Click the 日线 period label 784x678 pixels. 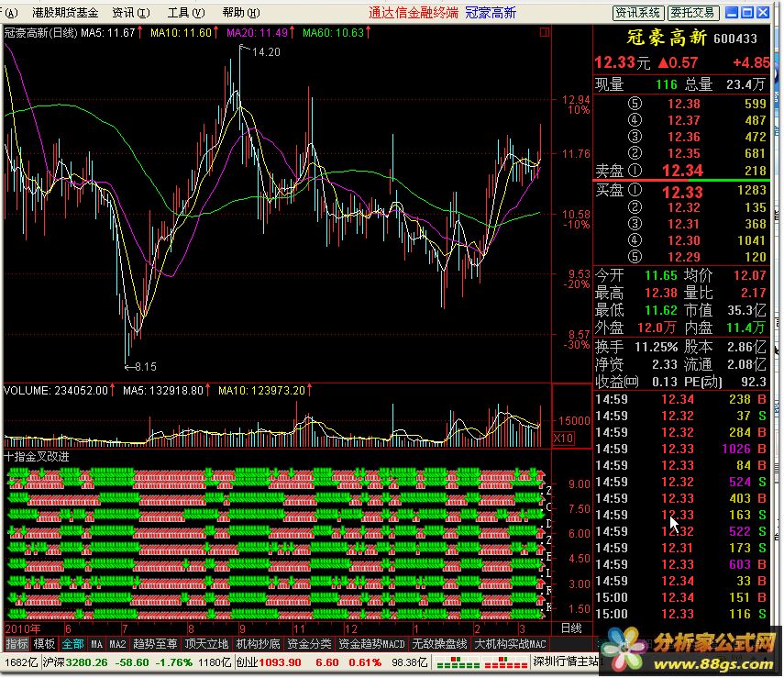[x=571, y=628]
